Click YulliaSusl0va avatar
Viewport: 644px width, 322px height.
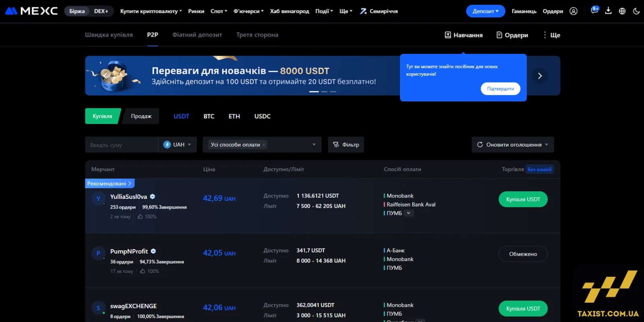[x=98, y=198]
